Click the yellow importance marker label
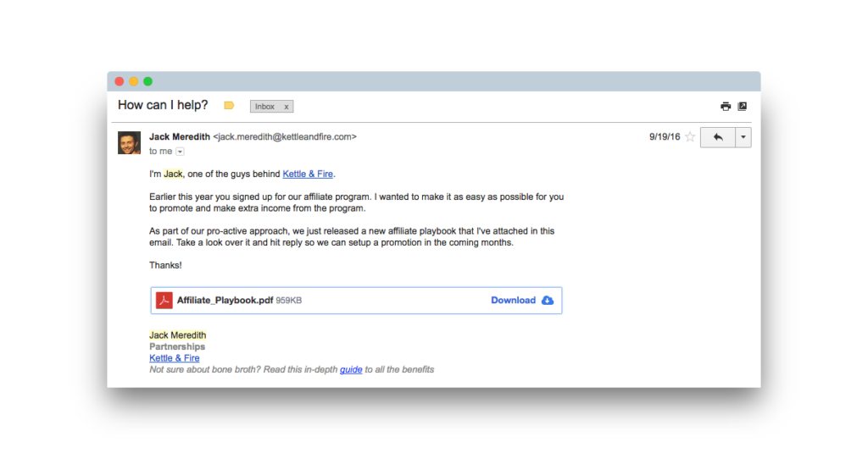 tap(229, 105)
